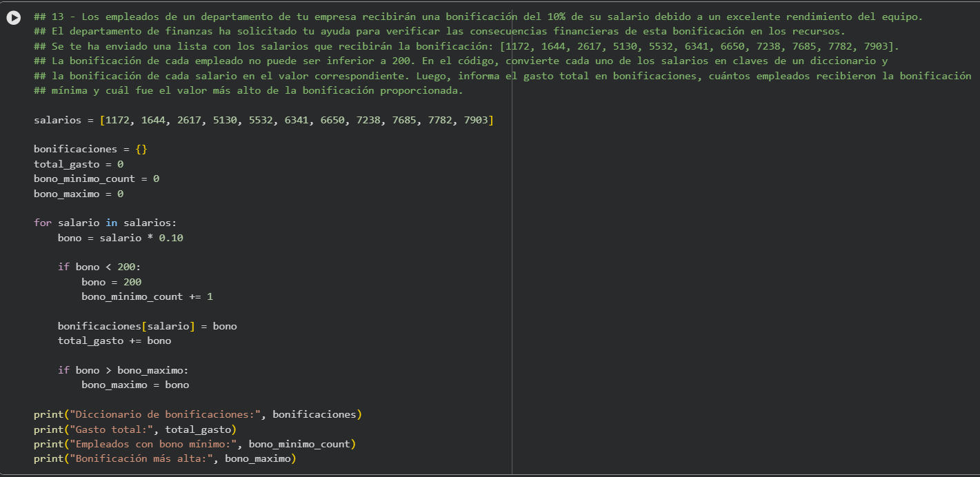Place cursor on bono = salario * 0.10
Screen dimensions: 980x477
[x=120, y=238]
